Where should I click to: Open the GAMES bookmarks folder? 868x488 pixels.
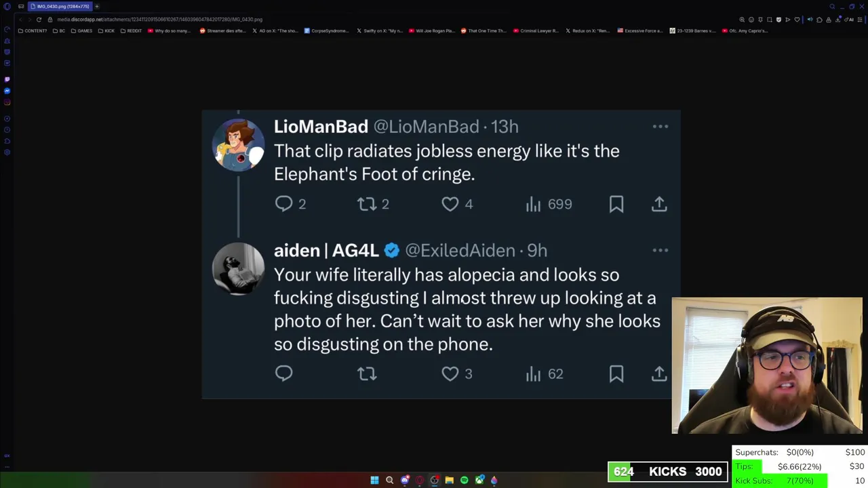point(81,30)
